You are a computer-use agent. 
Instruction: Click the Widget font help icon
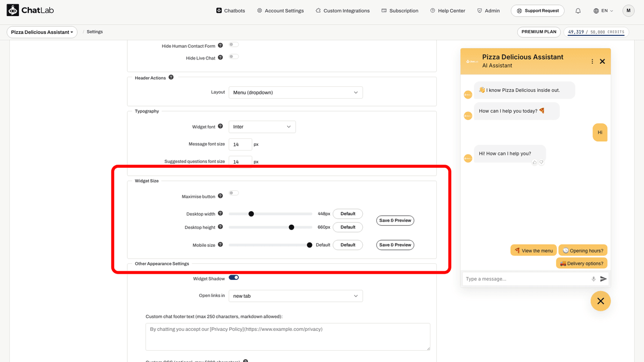tap(220, 127)
